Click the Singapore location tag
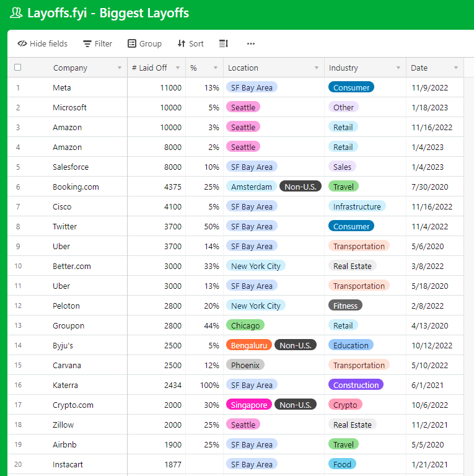 pyautogui.click(x=249, y=405)
